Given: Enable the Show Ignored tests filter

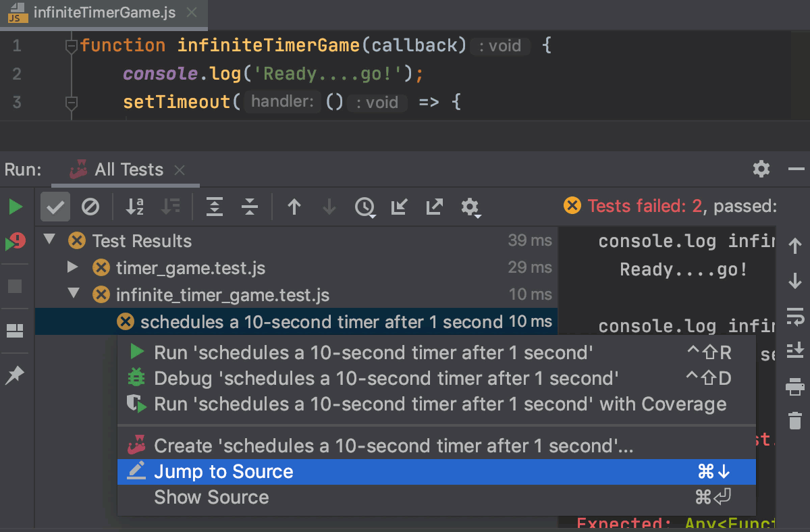Looking at the screenshot, I should click(91, 207).
